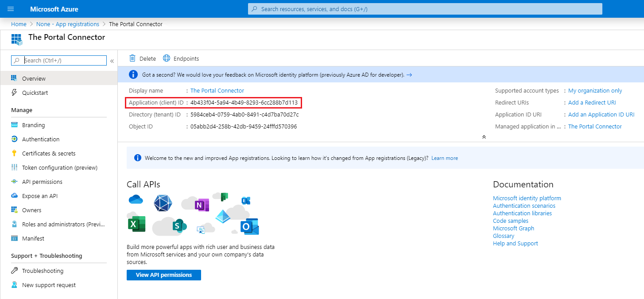The image size is (644, 299).
Task: Open Code samples documentation link
Action: pyautogui.click(x=511, y=221)
